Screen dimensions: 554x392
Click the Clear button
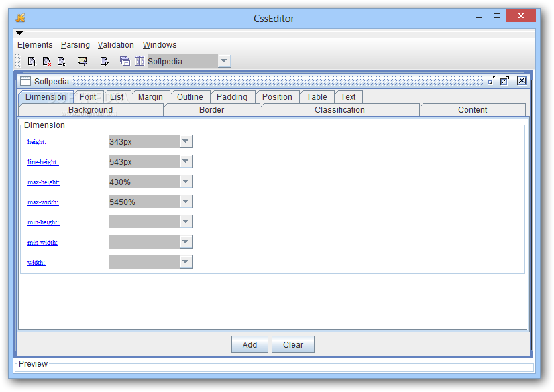point(293,344)
